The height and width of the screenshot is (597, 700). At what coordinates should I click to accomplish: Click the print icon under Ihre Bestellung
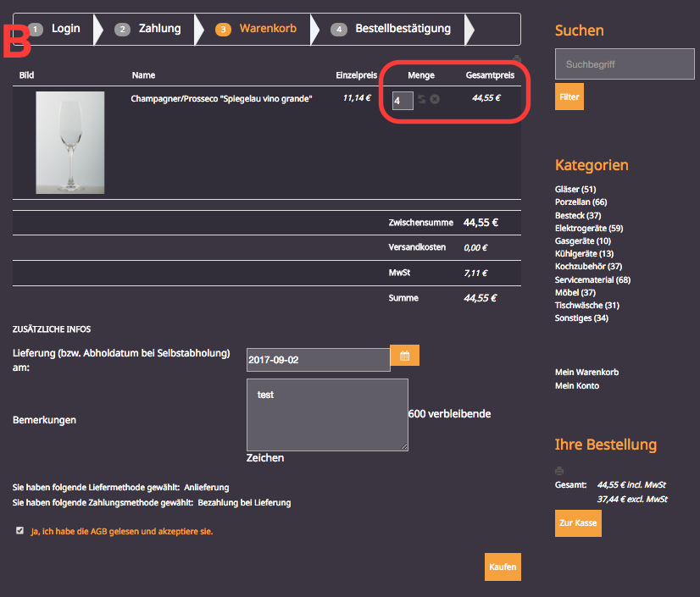tap(559, 471)
